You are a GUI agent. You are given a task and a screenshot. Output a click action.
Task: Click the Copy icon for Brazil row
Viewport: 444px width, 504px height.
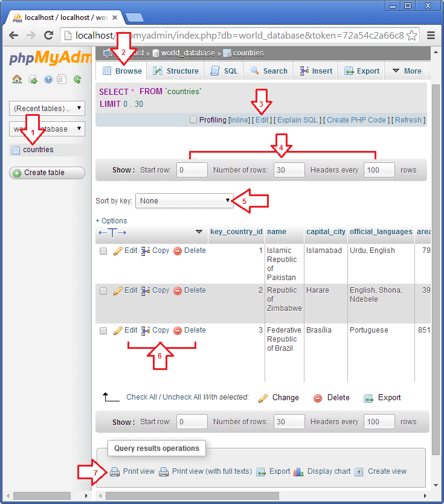[x=146, y=331]
